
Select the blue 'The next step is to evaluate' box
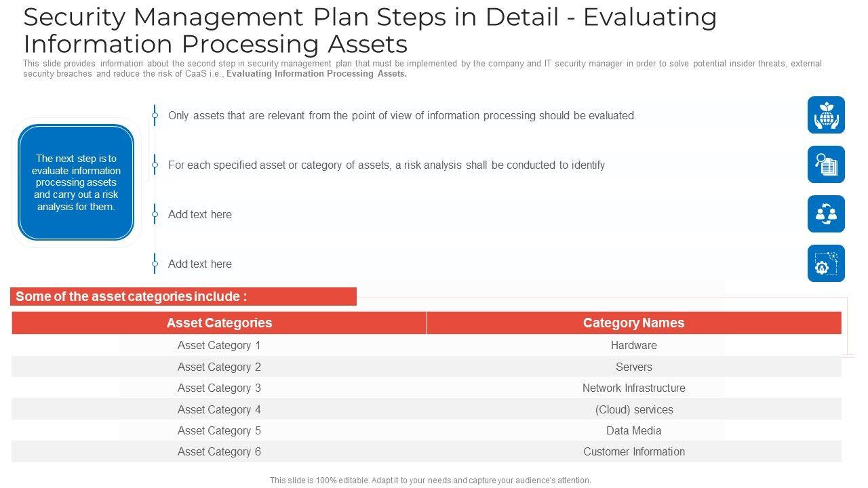click(76, 182)
